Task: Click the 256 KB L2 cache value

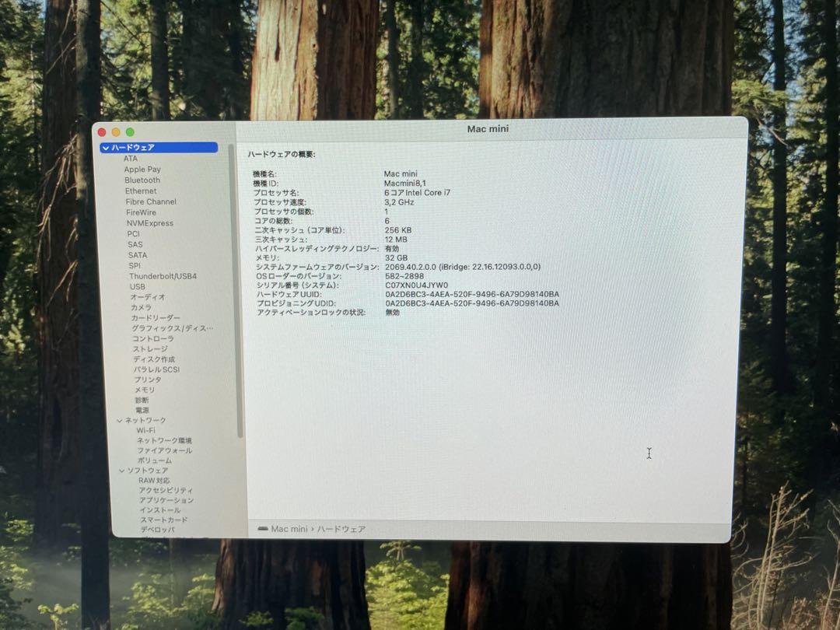Action: (398, 229)
